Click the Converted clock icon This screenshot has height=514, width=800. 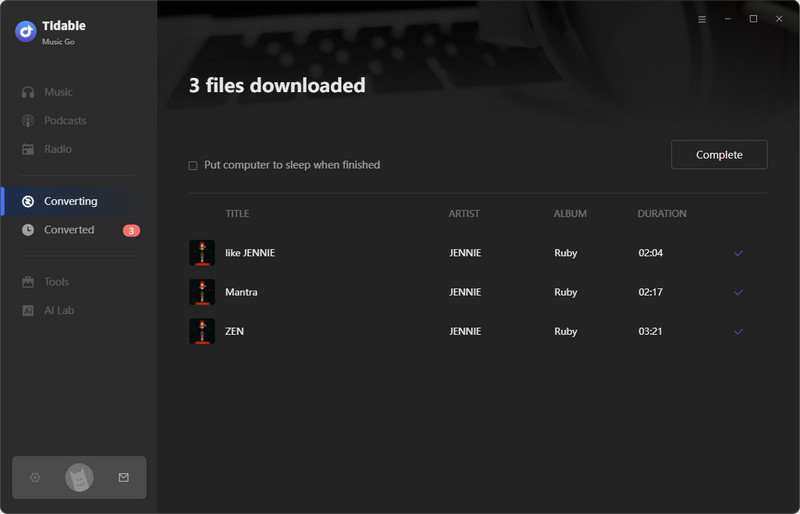(28, 230)
